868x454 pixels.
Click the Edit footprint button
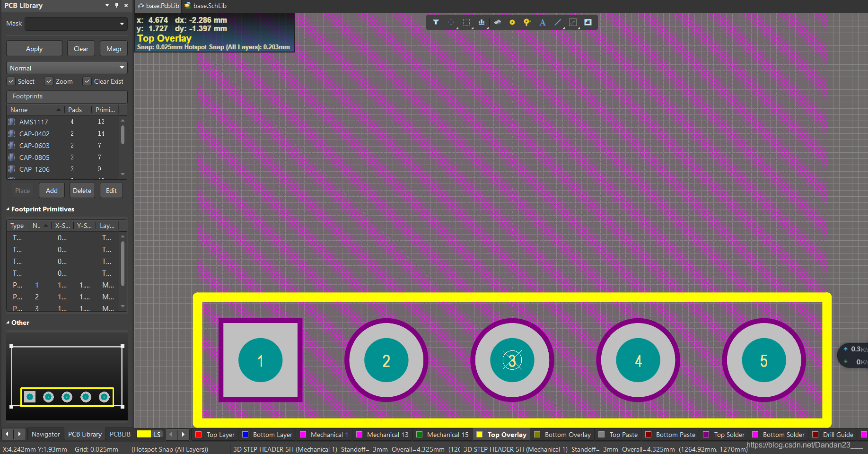(111, 191)
